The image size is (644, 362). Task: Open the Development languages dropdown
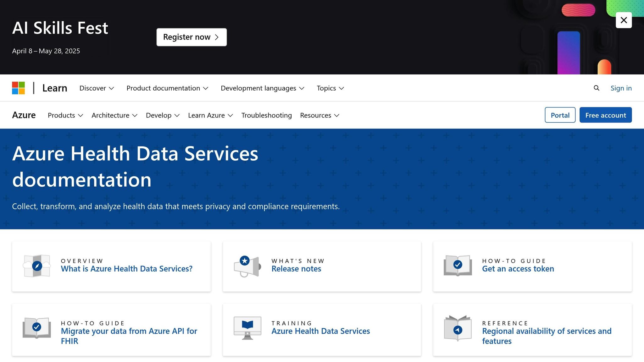click(x=262, y=88)
